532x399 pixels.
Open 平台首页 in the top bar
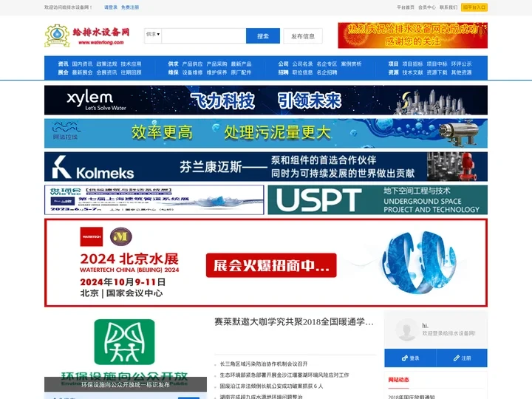click(406, 7)
